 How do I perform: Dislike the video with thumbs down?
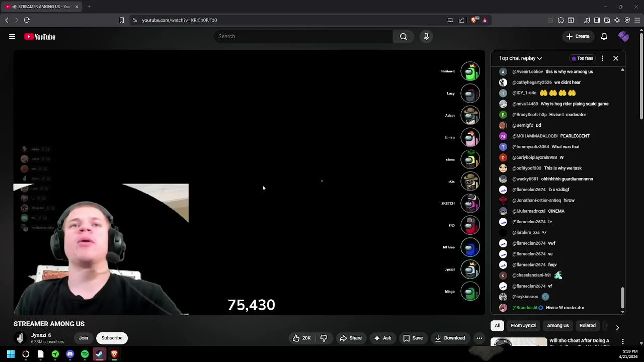(324, 338)
